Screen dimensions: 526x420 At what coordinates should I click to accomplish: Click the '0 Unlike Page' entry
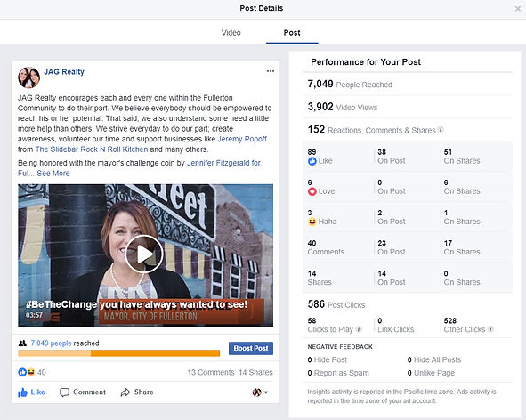click(431, 373)
